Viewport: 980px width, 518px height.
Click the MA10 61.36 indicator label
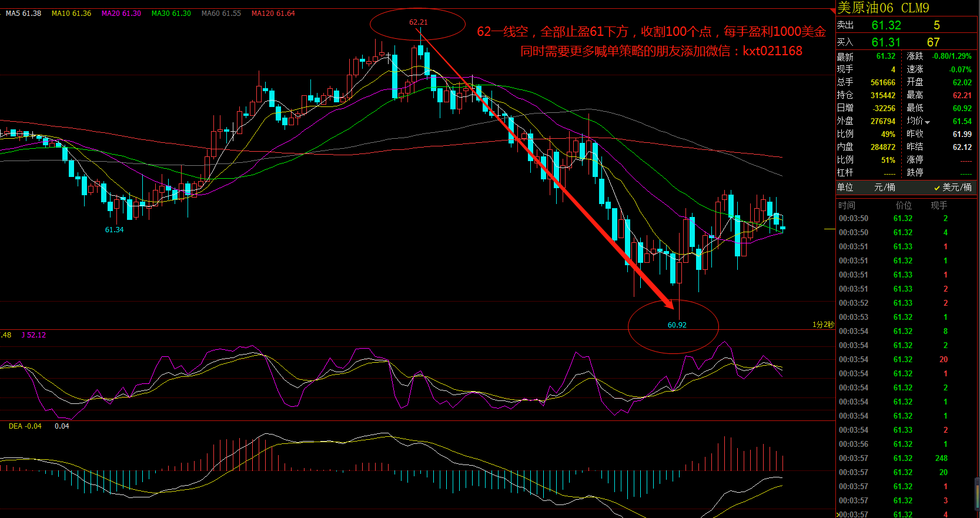(x=71, y=13)
